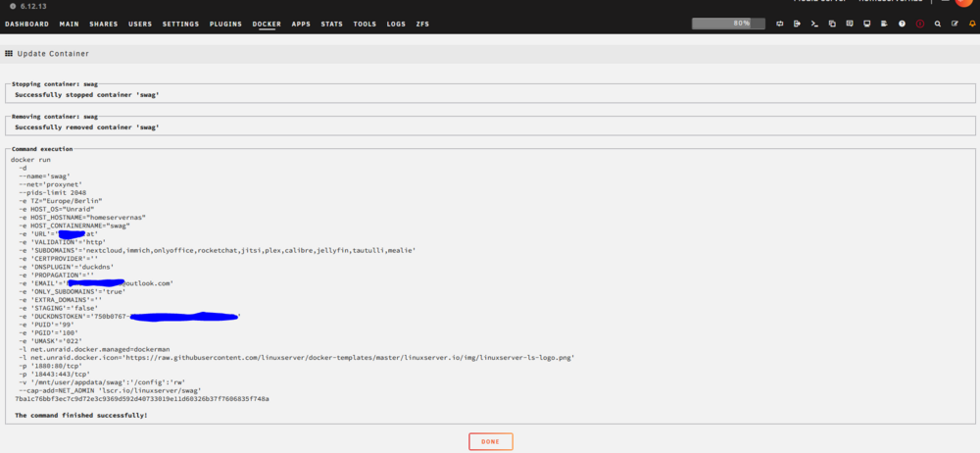Select the DOCKER tab
This screenshot has height=453, width=980.
click(x=267, y=25)
